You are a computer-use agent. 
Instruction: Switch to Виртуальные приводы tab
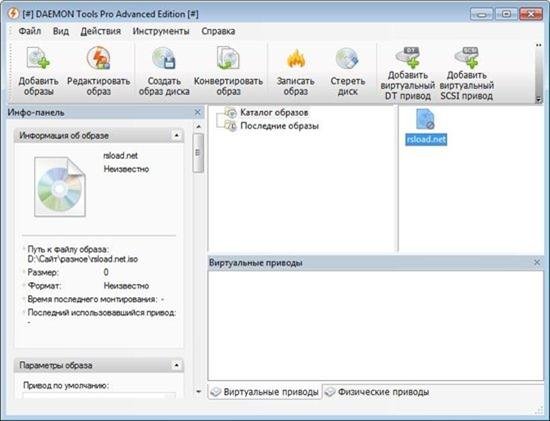(x=265, y=392)
